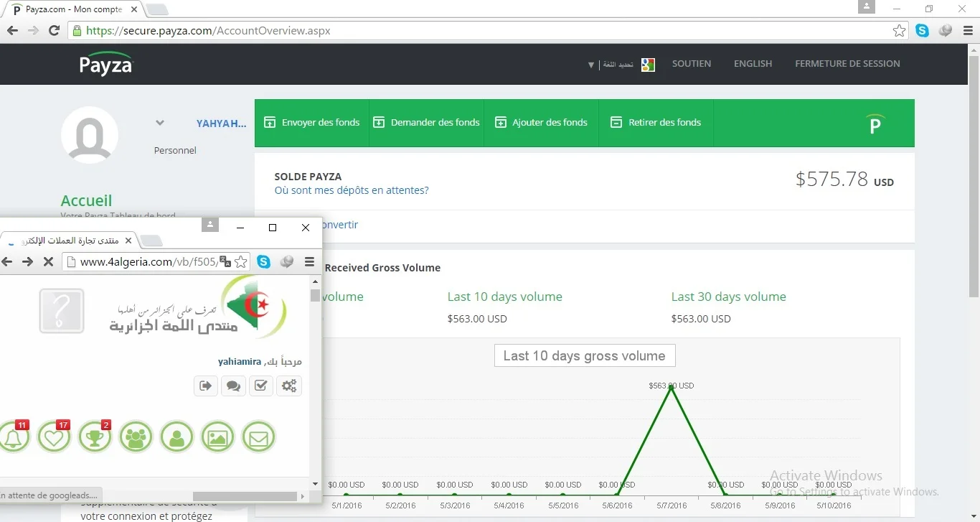Open the forum settings gears icon
Viewport: 980px width, 522px height.
288,386
